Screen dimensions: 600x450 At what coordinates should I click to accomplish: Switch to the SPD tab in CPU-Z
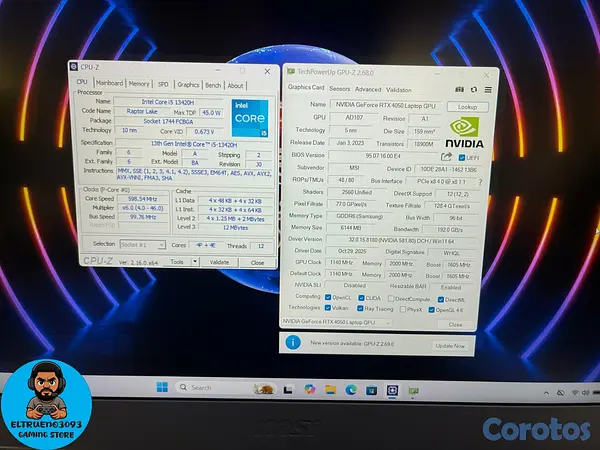163,84
